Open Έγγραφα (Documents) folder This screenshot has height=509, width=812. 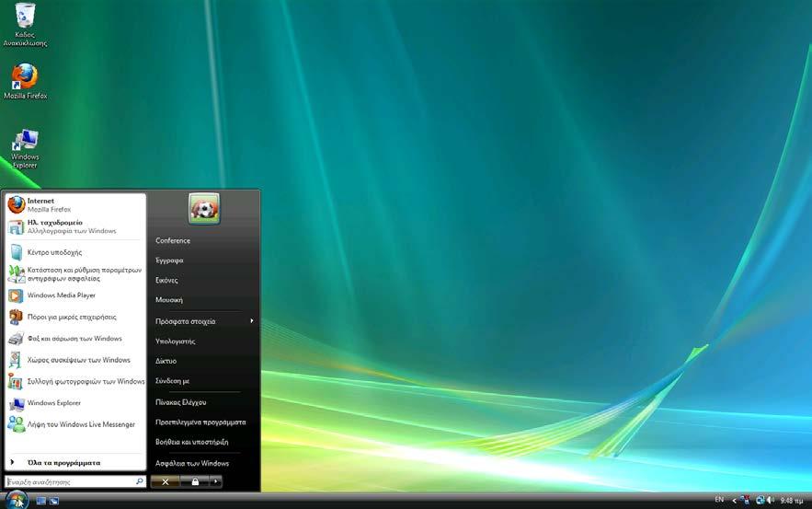pyautogui.click(x=204, y=260)
